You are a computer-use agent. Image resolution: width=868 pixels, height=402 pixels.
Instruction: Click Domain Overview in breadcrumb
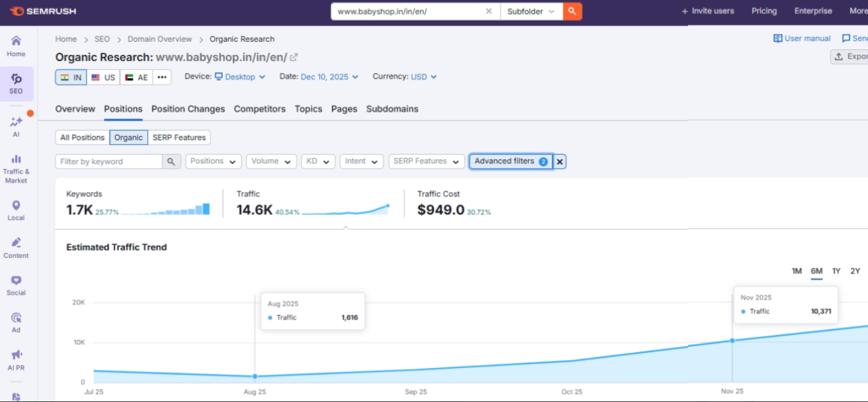159,39
